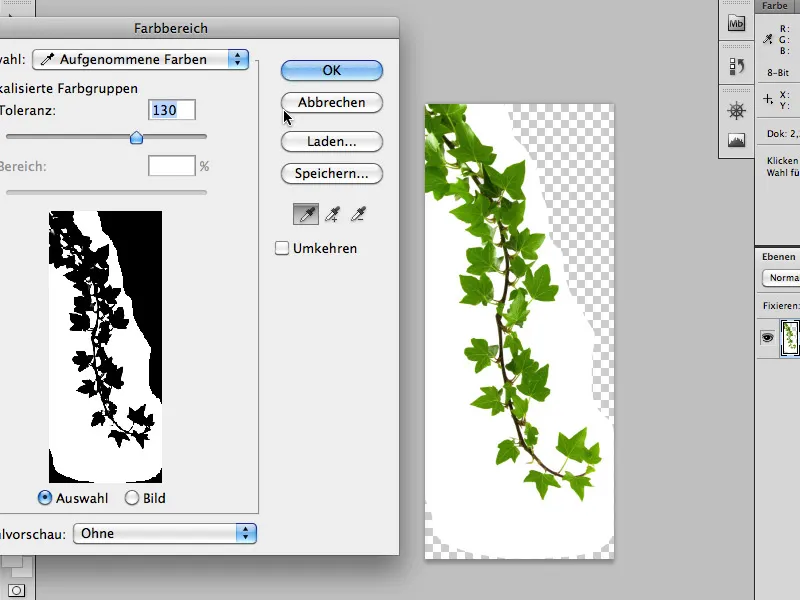Click the 8-Bit text in Info panel
800x600 pixels.
pyautogui.click(x=778, y=73)
